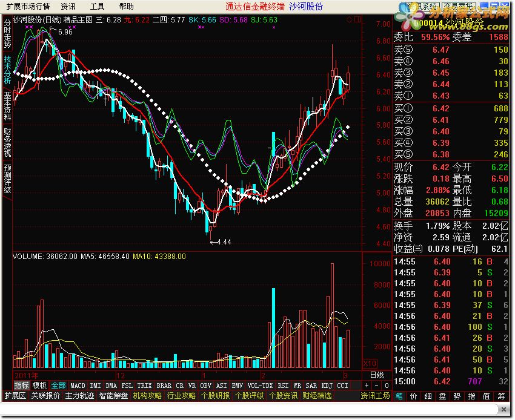This screenshot has width=515, height=420.
Task: Apply the DMI indicator
Action: pos(95,386)
